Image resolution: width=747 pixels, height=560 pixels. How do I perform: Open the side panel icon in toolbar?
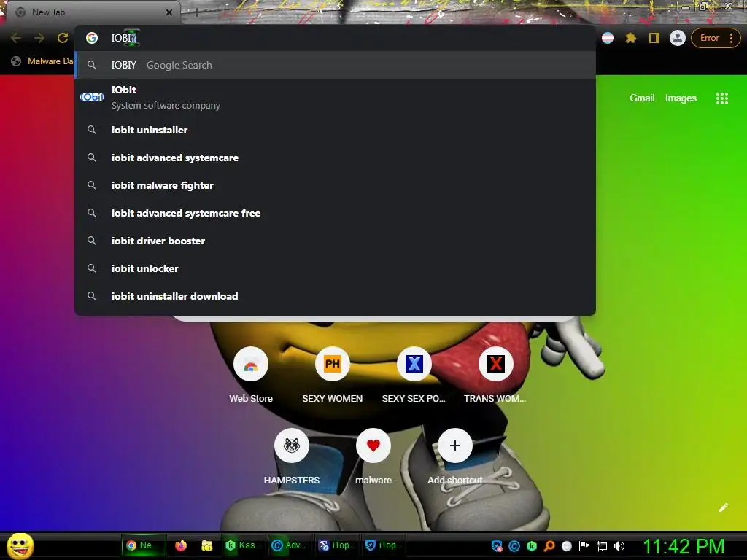tap(654, 38)
